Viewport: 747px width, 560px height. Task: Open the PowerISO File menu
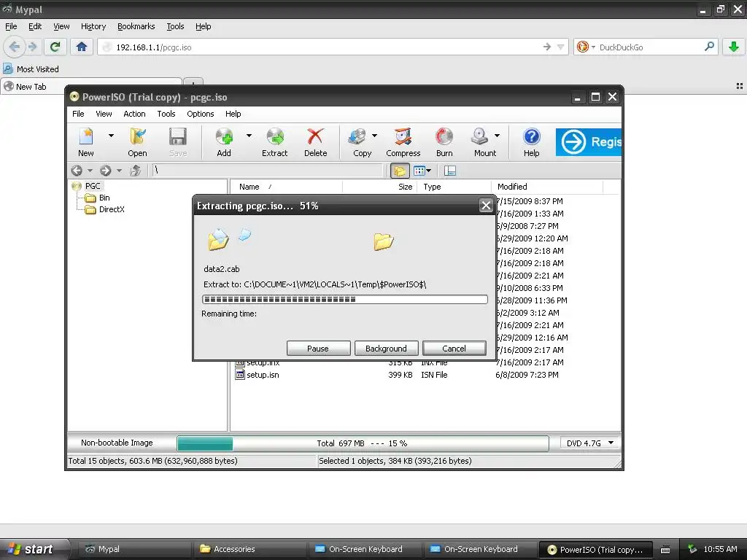click(78, 114)
